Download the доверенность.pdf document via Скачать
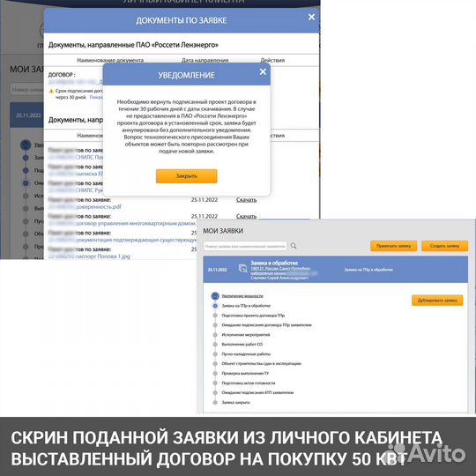Viewport: 476px width, 476px height. click(246, 200)
